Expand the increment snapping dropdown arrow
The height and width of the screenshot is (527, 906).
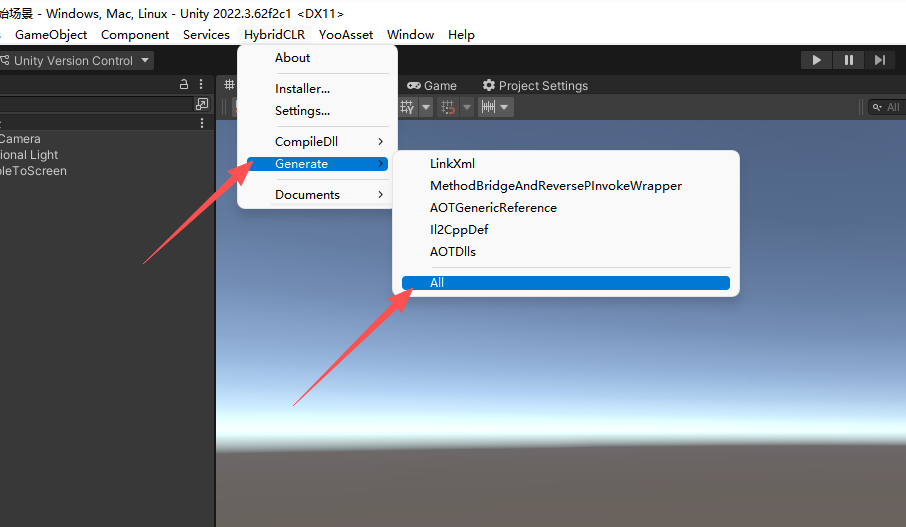(504, 107)
